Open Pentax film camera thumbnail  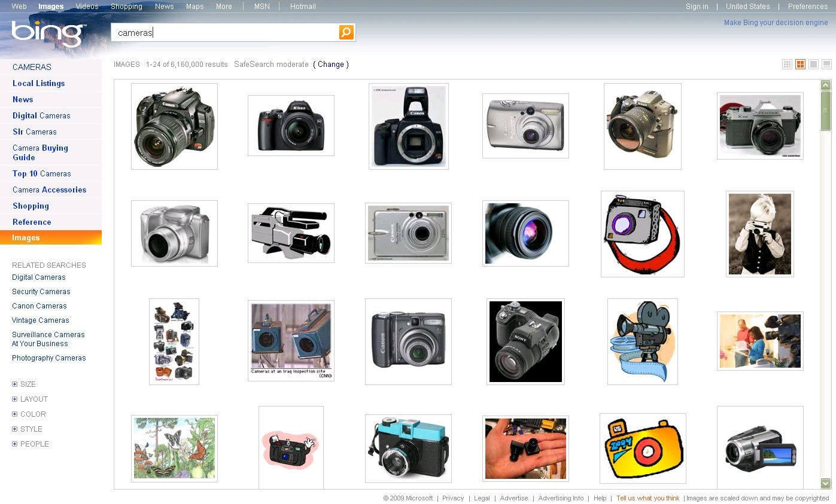tap(760, 126)
